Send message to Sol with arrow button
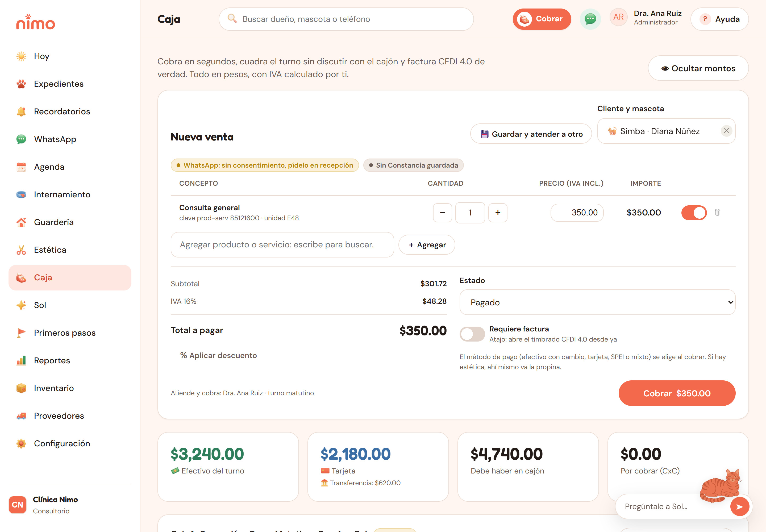 click(x=740, y=507)
